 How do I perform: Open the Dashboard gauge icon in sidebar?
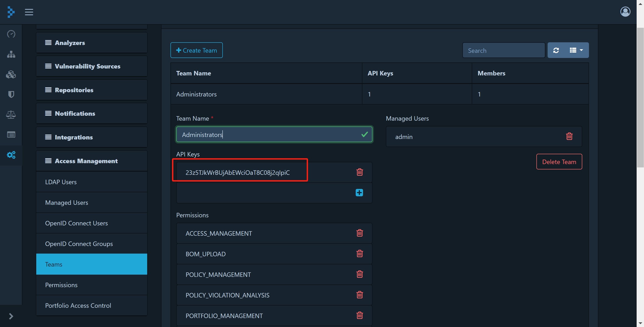click(x=11, y=34)
